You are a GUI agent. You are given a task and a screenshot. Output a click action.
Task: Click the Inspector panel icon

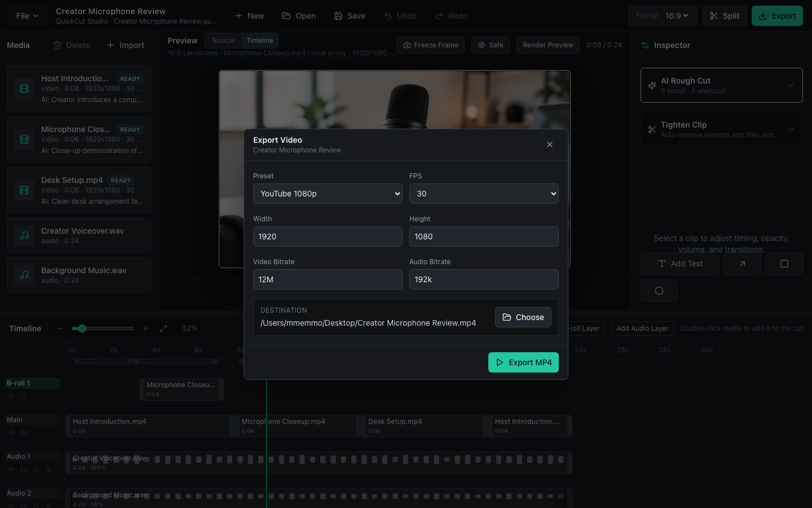[645, 45]
